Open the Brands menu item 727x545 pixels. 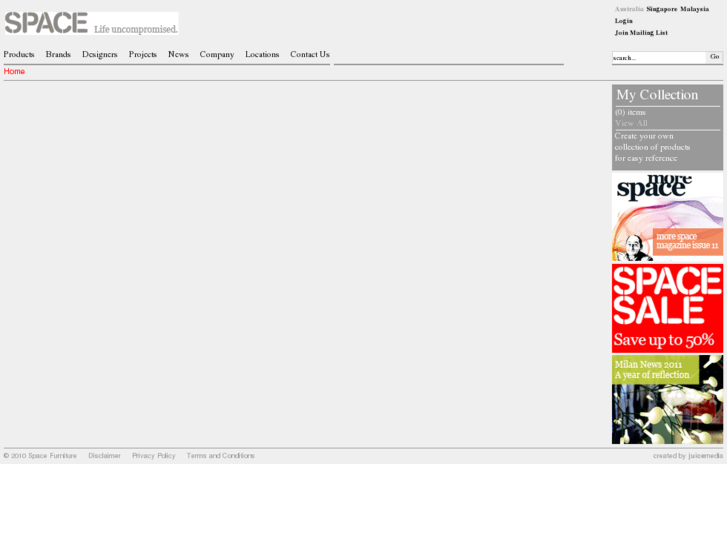58,54
